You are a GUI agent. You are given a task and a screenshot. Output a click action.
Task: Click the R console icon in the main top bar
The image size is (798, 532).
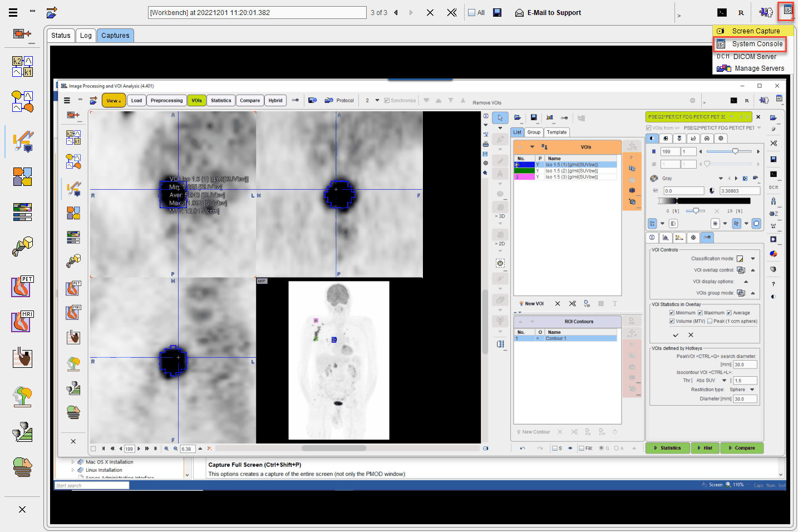tap(741, 12)
